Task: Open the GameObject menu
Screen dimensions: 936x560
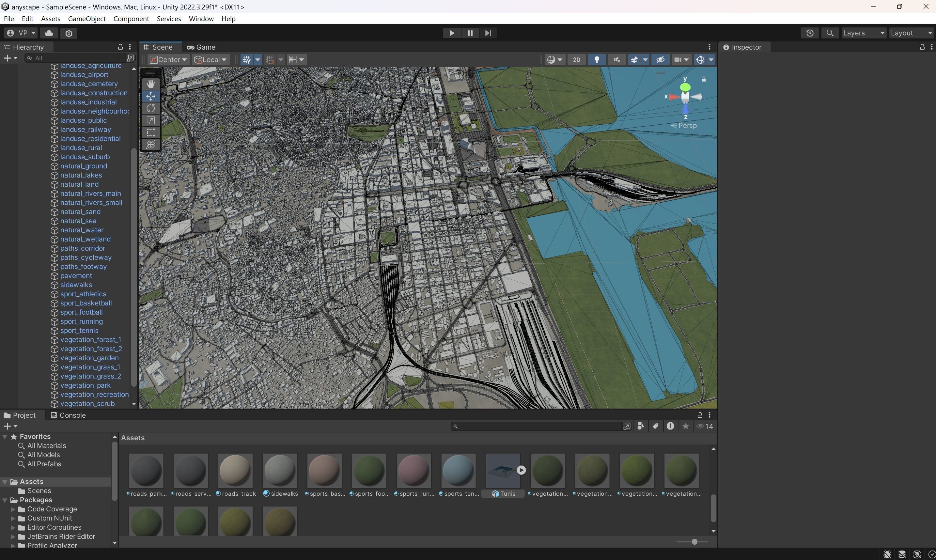Action: pyautogui.click(x=87, y=19)
